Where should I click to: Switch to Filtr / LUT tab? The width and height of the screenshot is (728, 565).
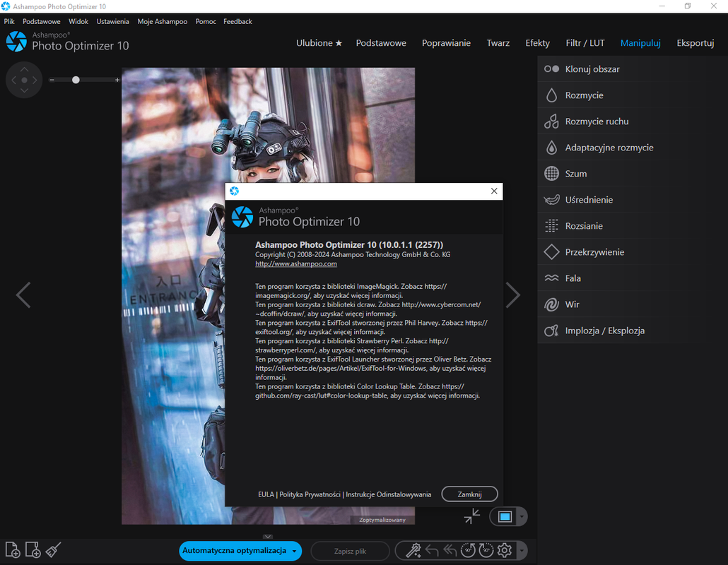pyautogui.click(x=585, y=43)
